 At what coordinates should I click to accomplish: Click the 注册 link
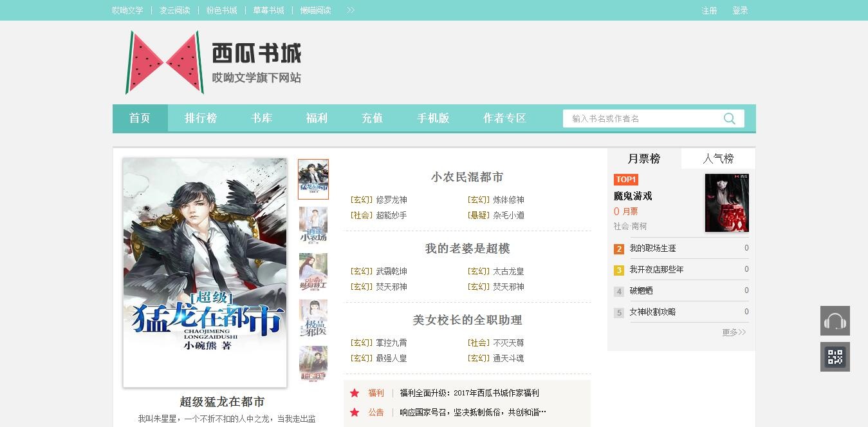[x=710, y=10]
